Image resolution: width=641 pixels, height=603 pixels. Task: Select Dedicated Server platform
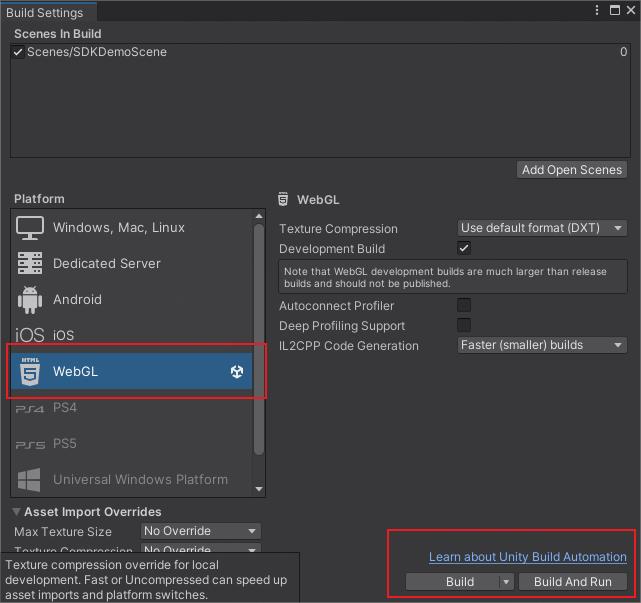[x=132, y=263]
